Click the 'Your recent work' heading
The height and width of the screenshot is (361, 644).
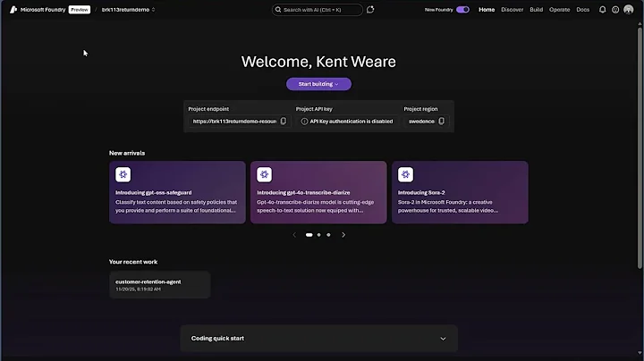(x=133, y=262)
